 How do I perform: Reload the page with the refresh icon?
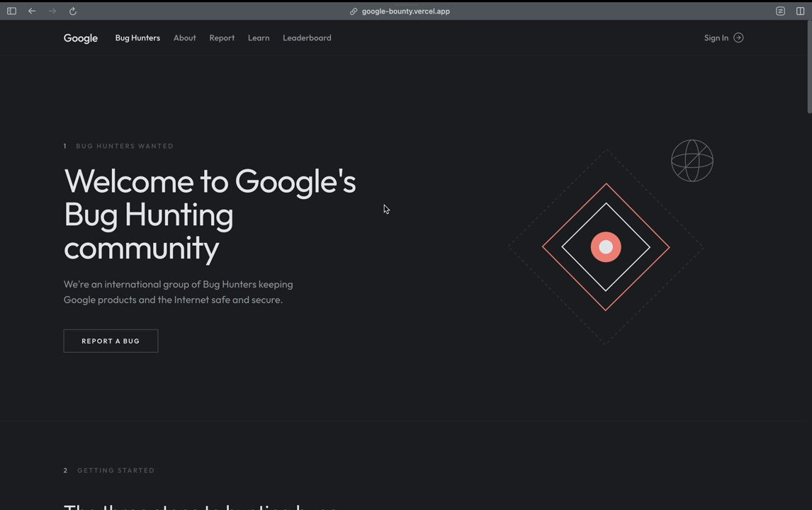73,11
